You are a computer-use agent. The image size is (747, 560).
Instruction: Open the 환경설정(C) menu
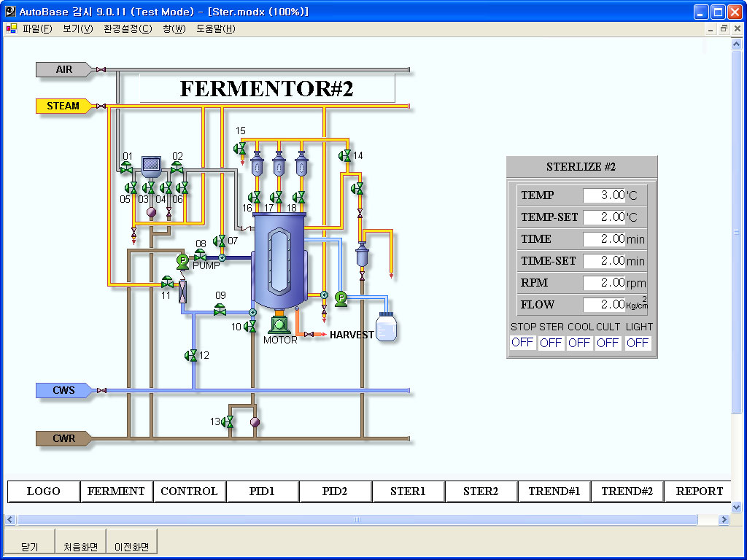tap(128, 28)
